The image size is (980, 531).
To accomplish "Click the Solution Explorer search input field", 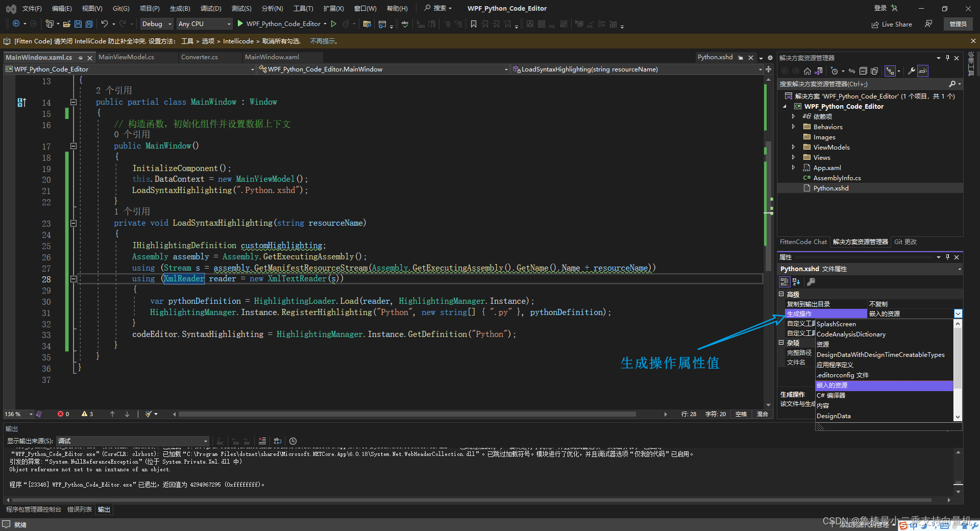I will point(862,84).
